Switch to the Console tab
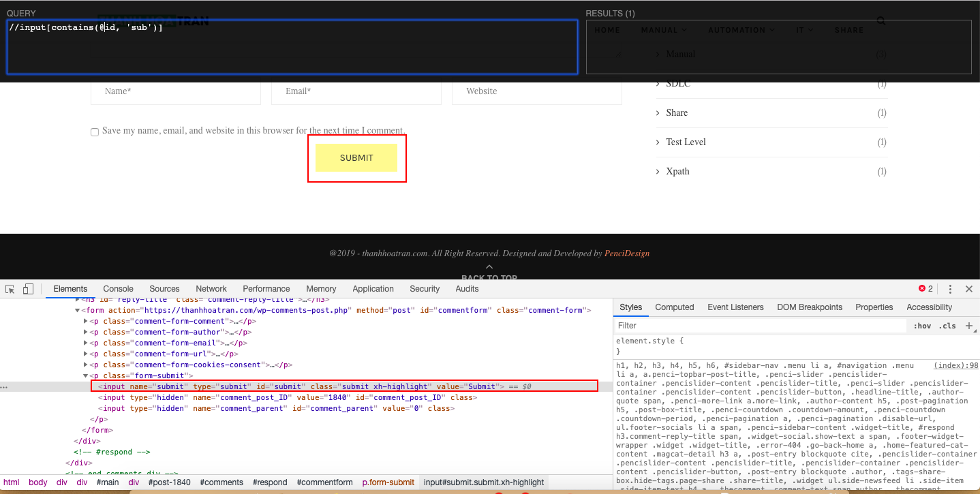The image size is (980, 494). [119, 289]
